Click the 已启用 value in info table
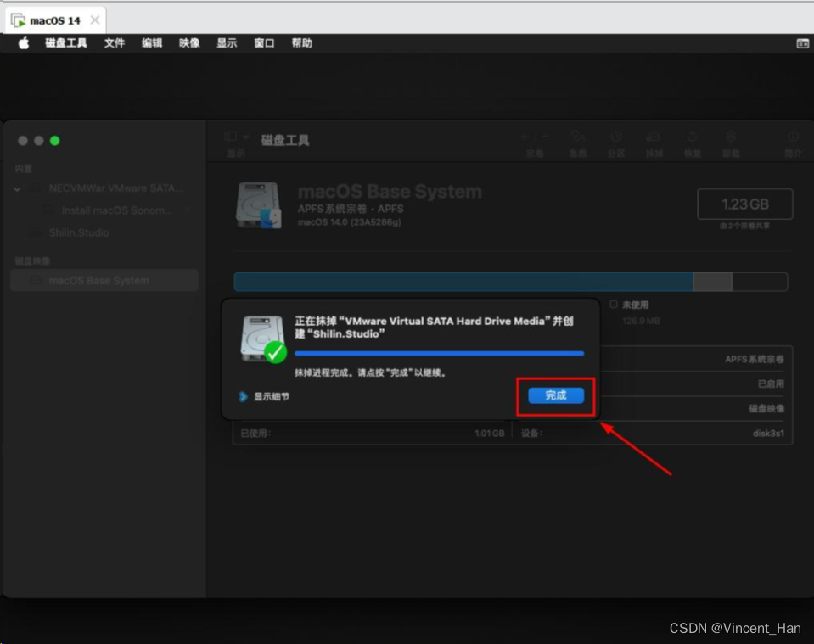The width and height of the screenshot is (814, 644). click(x=771, y=384)
